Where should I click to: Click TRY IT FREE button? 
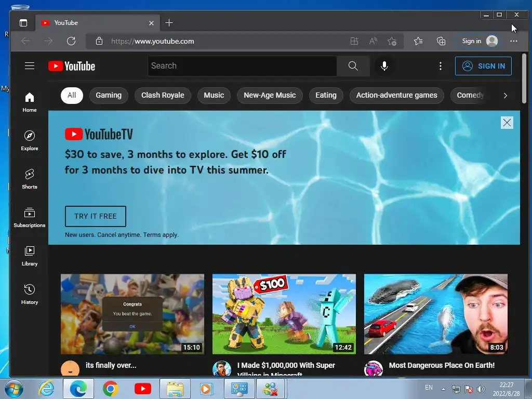(x=96, y=216)
